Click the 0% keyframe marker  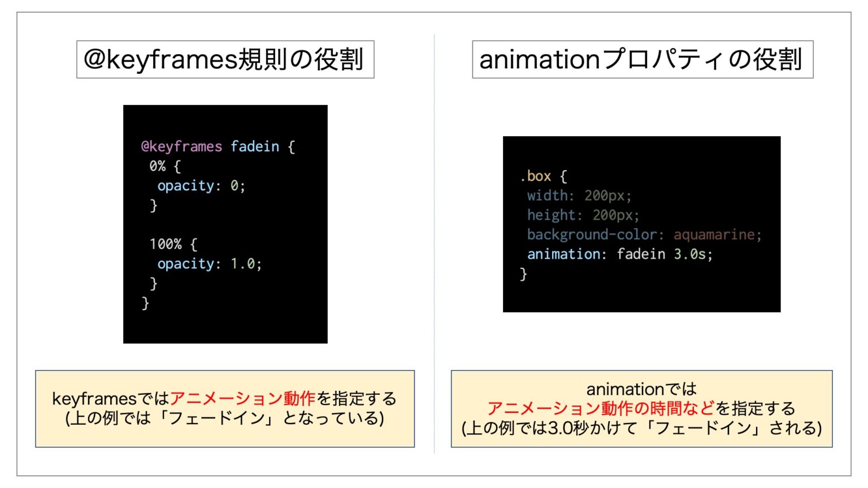[159, 165]
